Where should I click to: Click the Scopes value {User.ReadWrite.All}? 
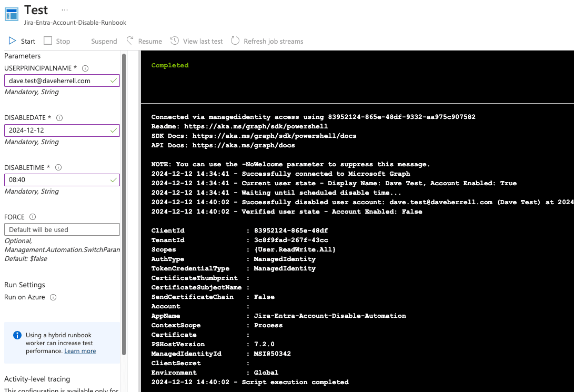point(295,249)
